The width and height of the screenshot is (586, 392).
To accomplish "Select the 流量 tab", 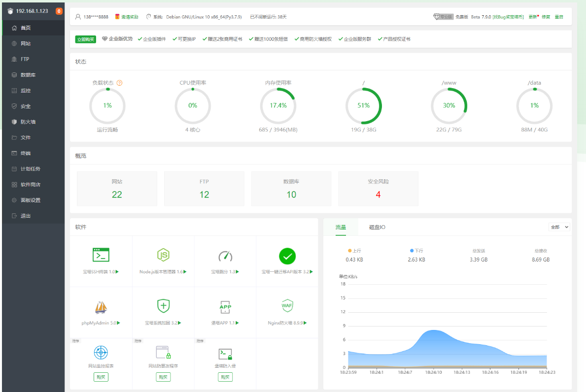I will tap(341, 227).
